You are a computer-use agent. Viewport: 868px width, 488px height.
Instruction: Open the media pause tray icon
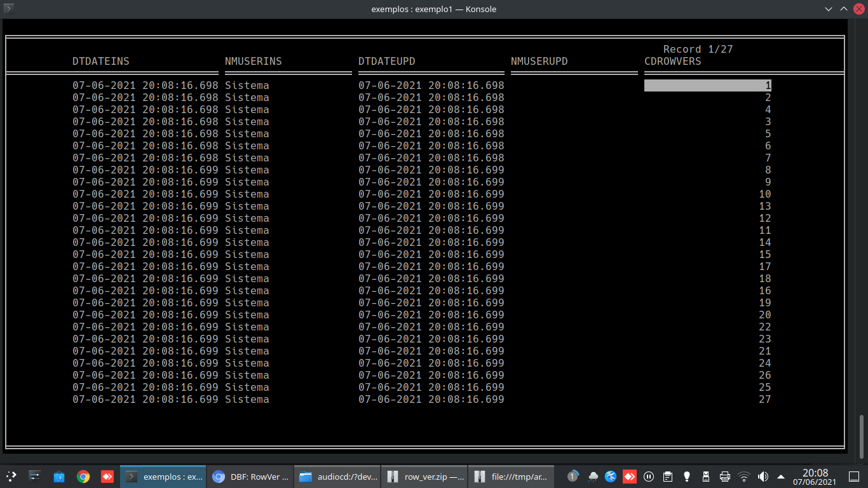tap(649, 476)
